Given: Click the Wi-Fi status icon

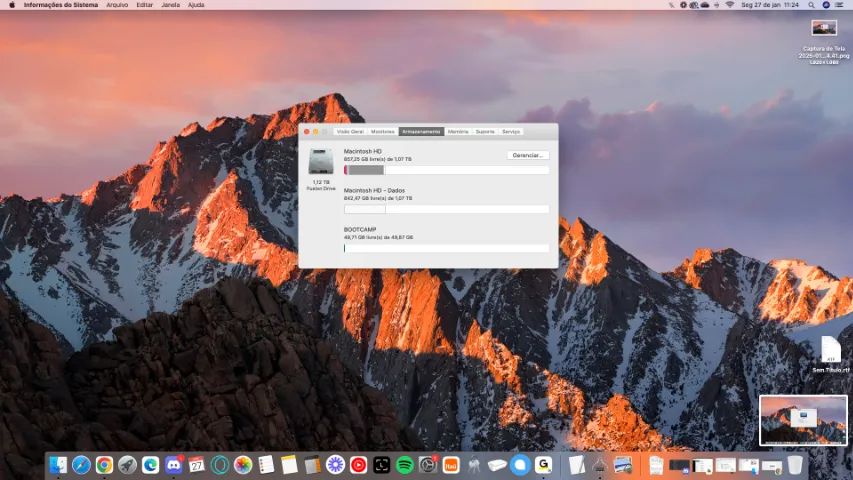Looking at the screenshot, I should coord(730,5).
